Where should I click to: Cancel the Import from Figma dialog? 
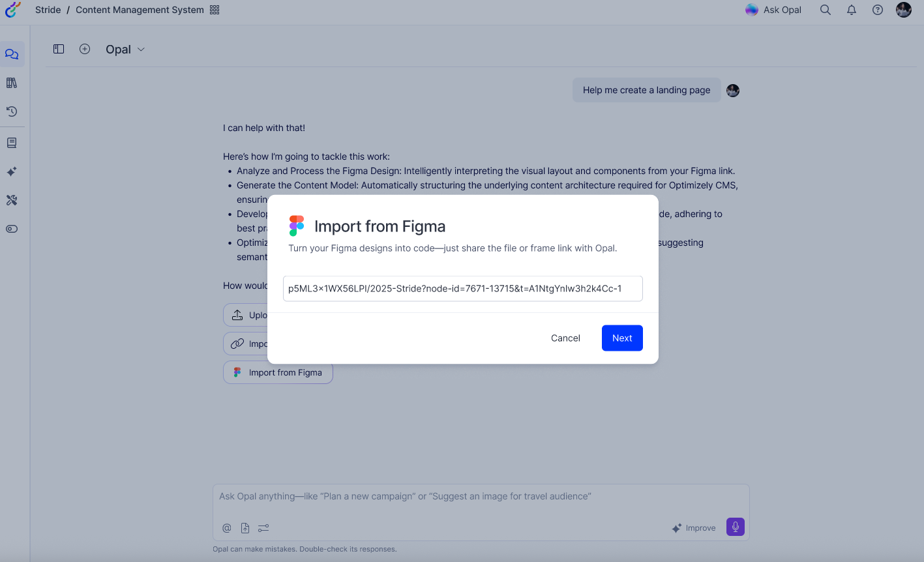click(x=565, y=338)
